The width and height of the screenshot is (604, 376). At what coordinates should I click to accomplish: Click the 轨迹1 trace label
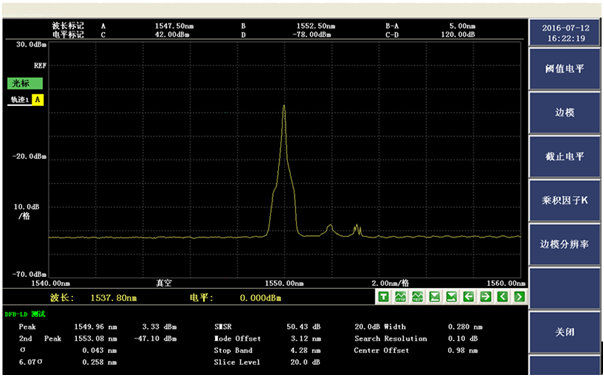pos(19,100)
